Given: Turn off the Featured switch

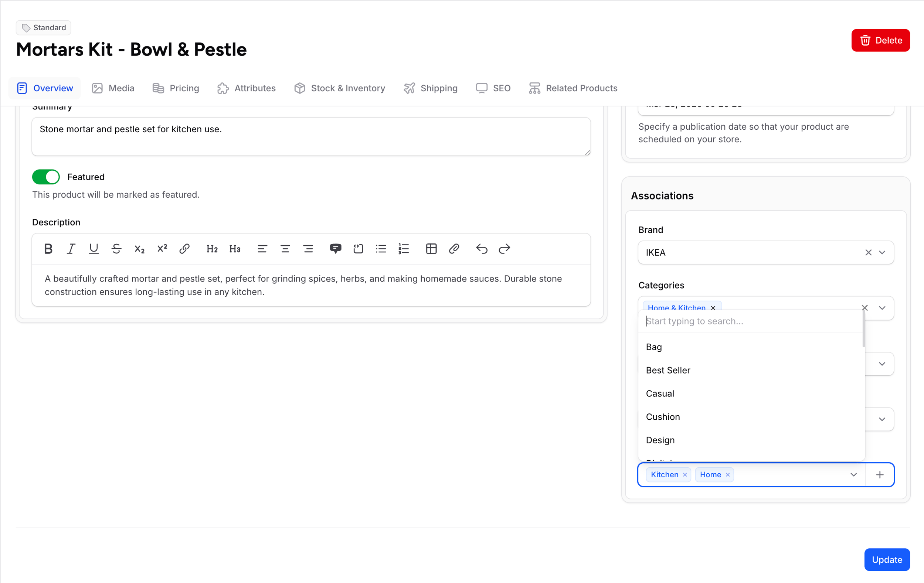Looking at the screenshot, I should (x=46, y=177).
